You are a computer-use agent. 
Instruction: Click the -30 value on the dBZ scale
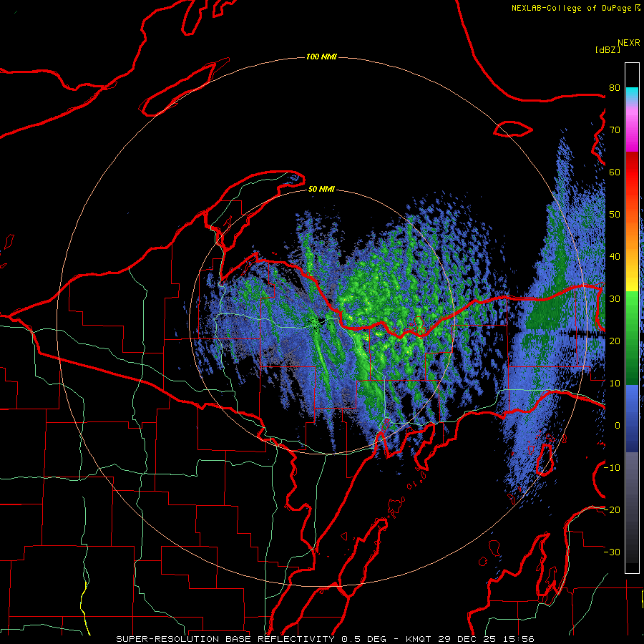(612, 552)
